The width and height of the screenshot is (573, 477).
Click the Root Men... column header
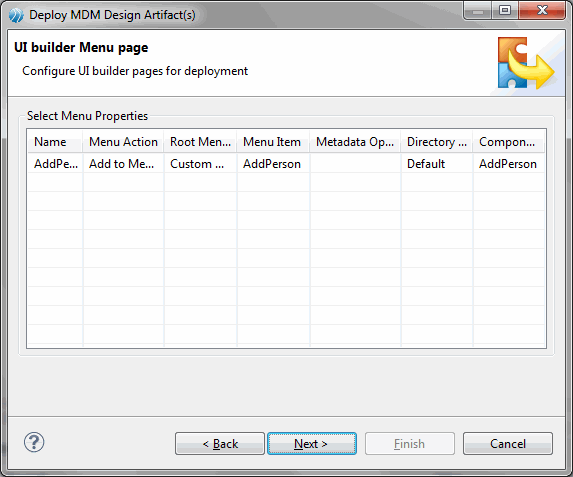200,142
